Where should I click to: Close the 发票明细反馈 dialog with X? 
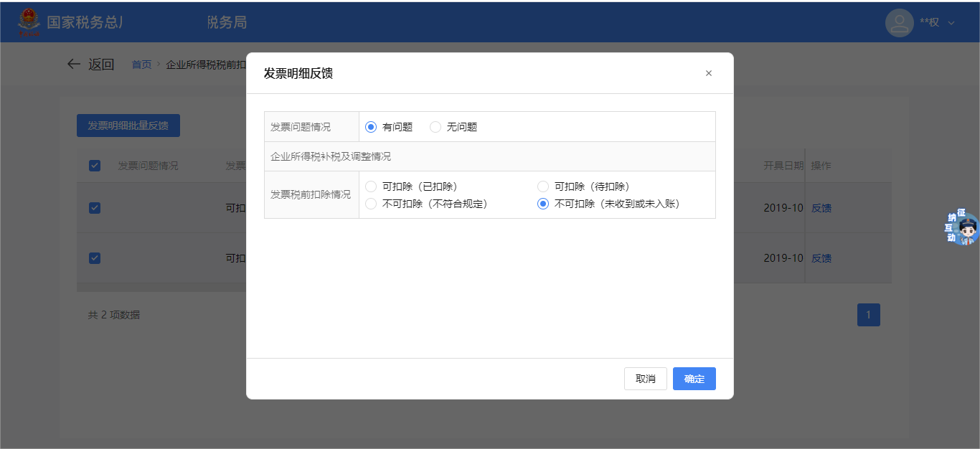[x=709, y=73]
